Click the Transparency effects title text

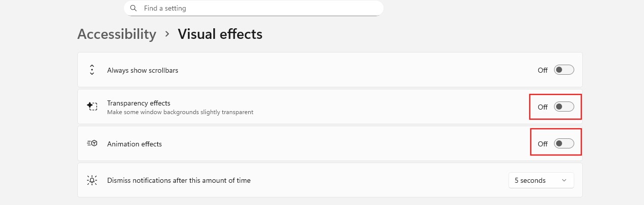coord(139,103)
